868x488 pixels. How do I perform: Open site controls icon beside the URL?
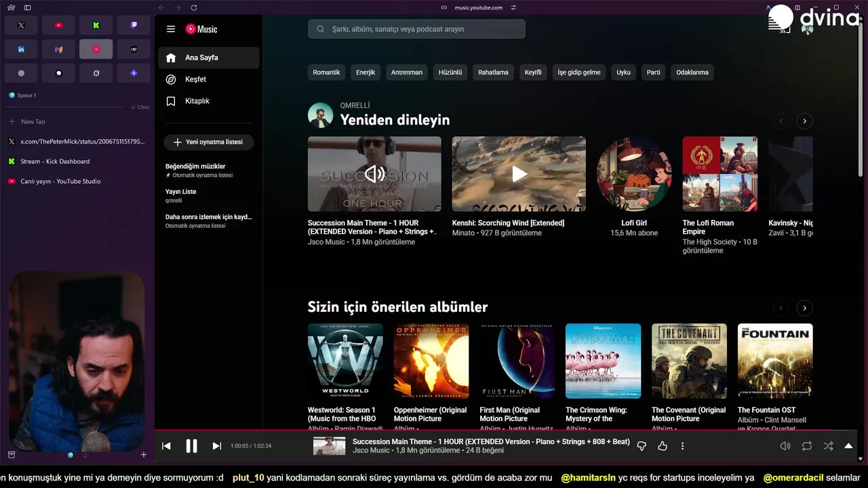click(513, 7)
